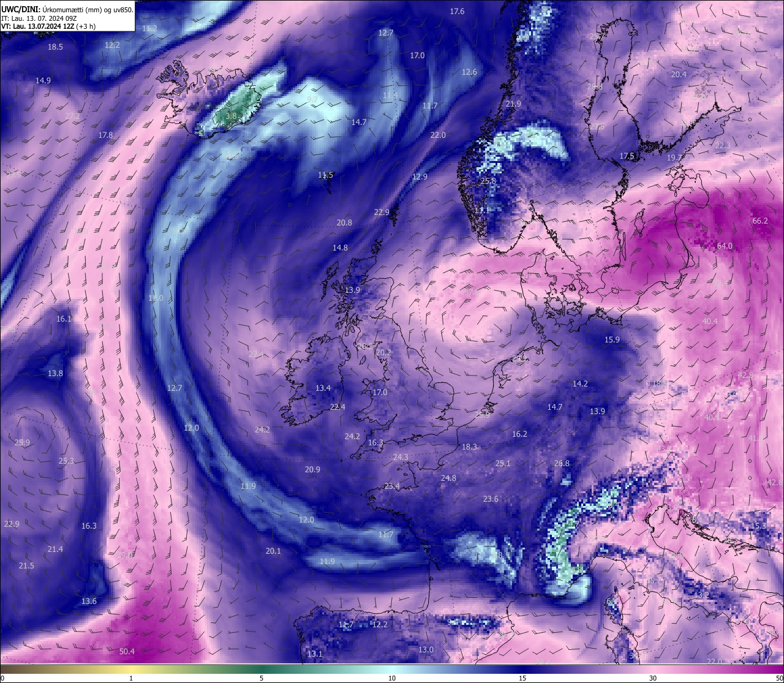Select the 22.4 value label
This screenshot has width=784, height=683.
point(337,407)
